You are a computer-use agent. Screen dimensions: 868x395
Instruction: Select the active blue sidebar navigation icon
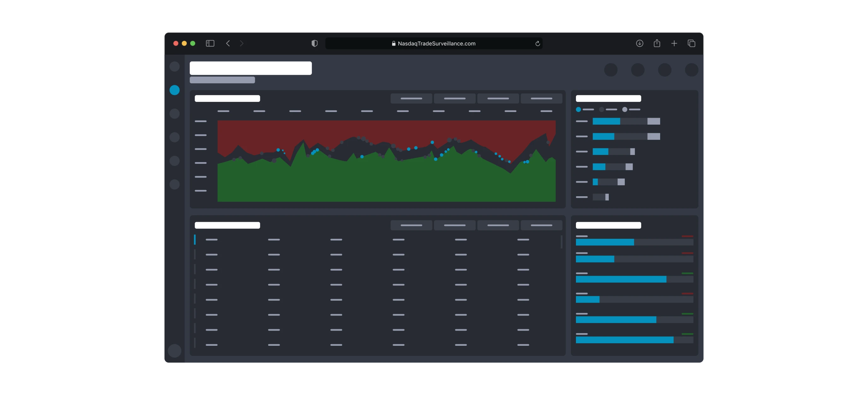(x=174, y=90)
